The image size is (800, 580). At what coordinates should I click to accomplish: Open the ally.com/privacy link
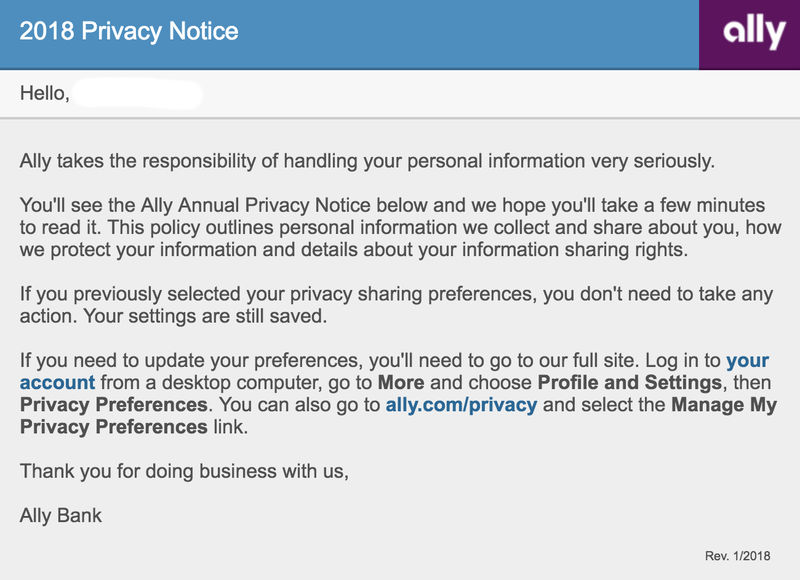[461, 405]
